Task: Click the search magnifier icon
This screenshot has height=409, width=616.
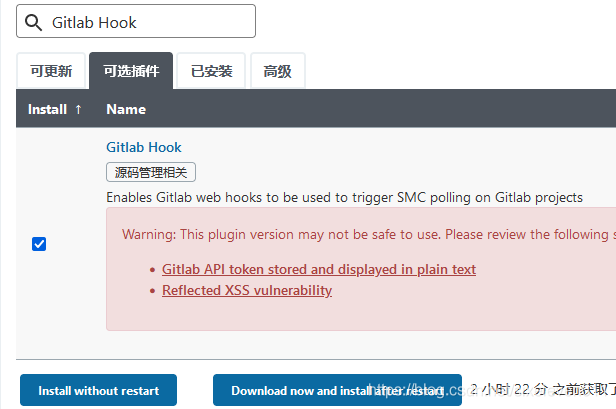Action: click(34, 22)
